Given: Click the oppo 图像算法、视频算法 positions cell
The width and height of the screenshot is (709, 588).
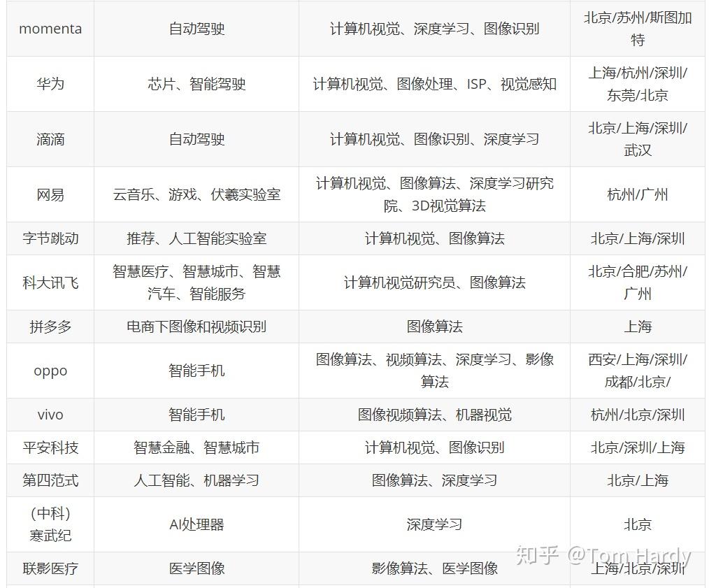Looking at the screenshot, I should [434, 371].
